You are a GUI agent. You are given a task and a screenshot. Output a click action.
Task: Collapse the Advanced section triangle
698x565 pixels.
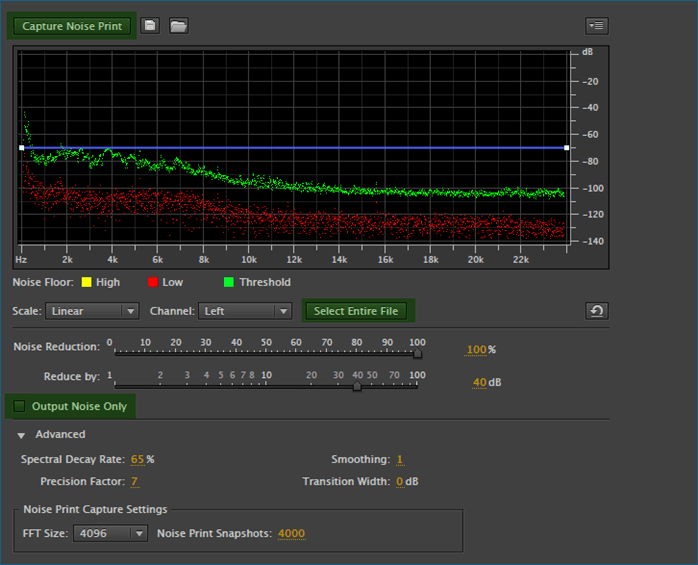21,435
